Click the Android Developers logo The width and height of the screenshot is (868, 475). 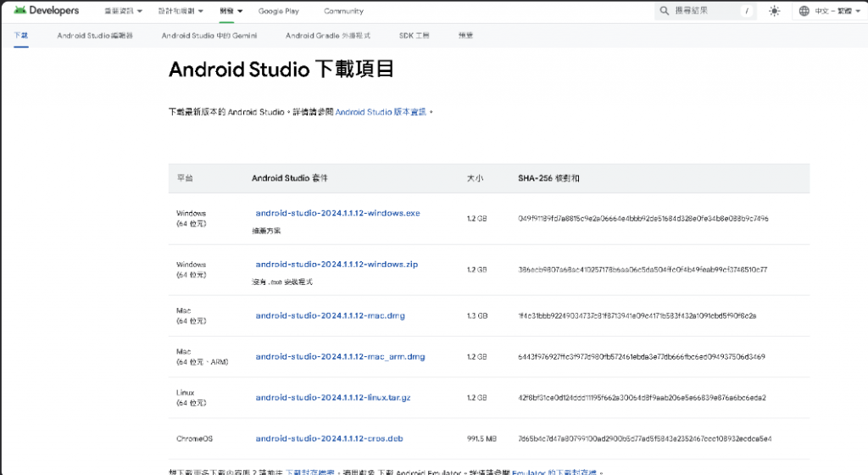coord(46,10)
